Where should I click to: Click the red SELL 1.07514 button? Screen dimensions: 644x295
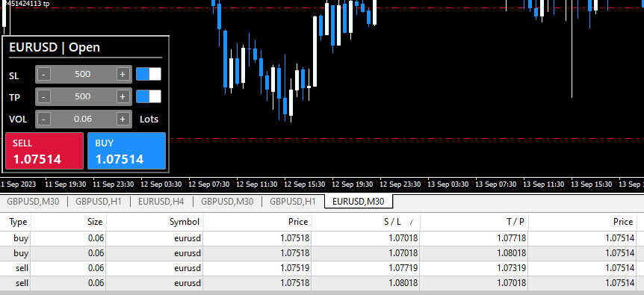[x=44, y=151]
